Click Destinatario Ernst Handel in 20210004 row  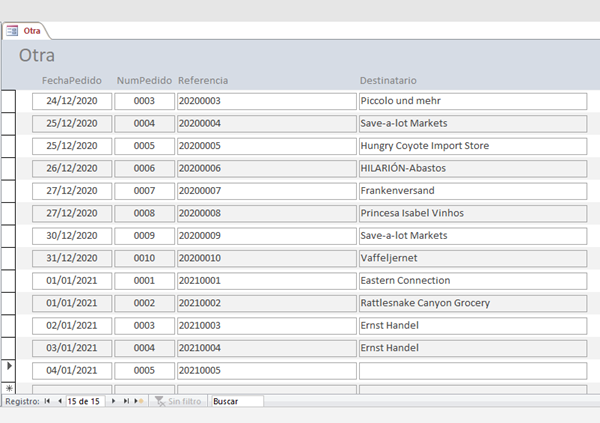pyautogui.click(x=473, y=348)
